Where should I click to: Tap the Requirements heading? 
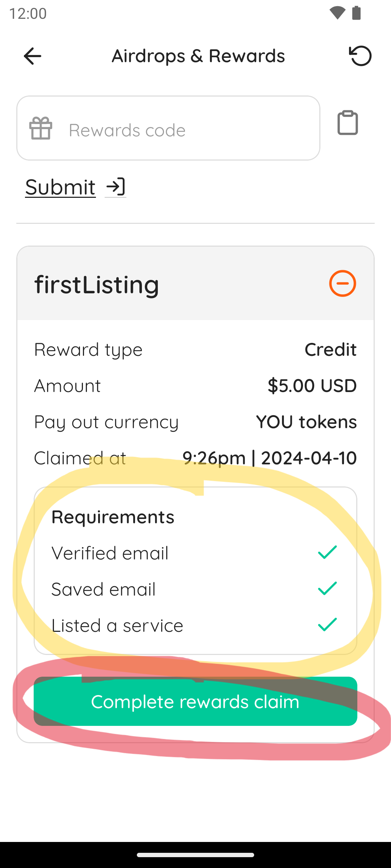[x=113, y=517]
